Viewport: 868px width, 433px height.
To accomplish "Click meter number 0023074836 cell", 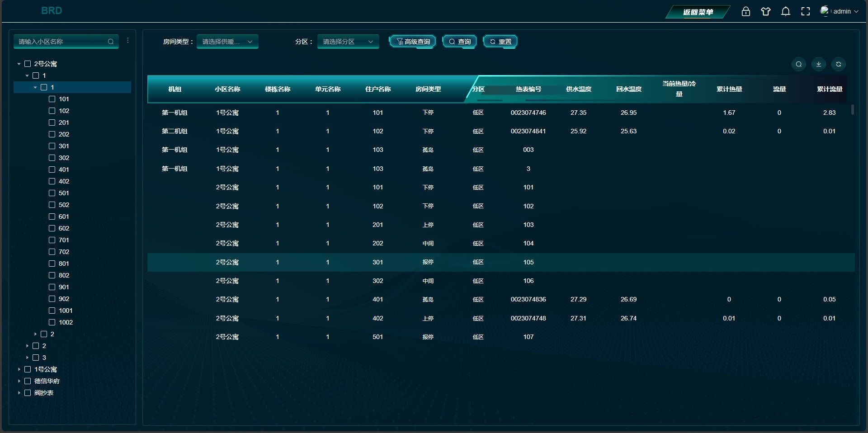I will (528, 299).
